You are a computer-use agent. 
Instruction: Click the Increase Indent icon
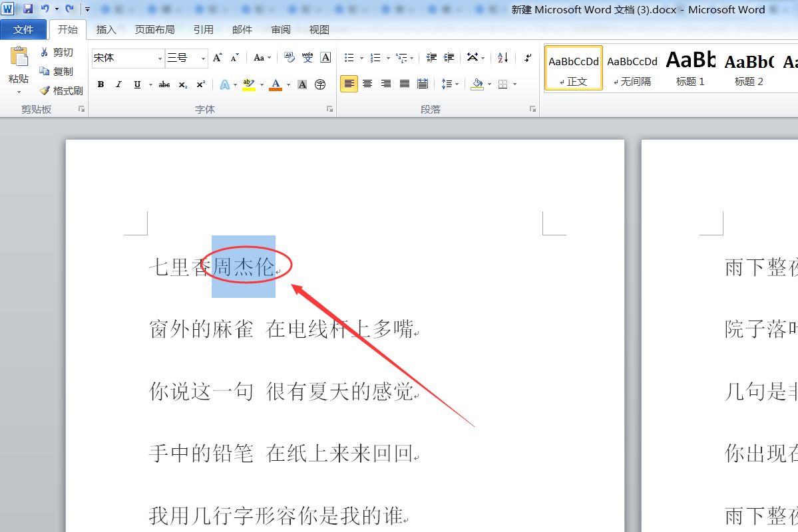(x=449, y=57)
